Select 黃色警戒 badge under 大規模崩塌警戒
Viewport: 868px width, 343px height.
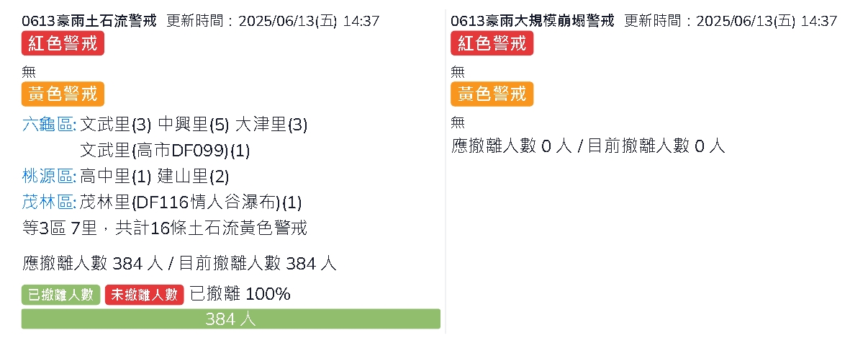click(492, 94)
